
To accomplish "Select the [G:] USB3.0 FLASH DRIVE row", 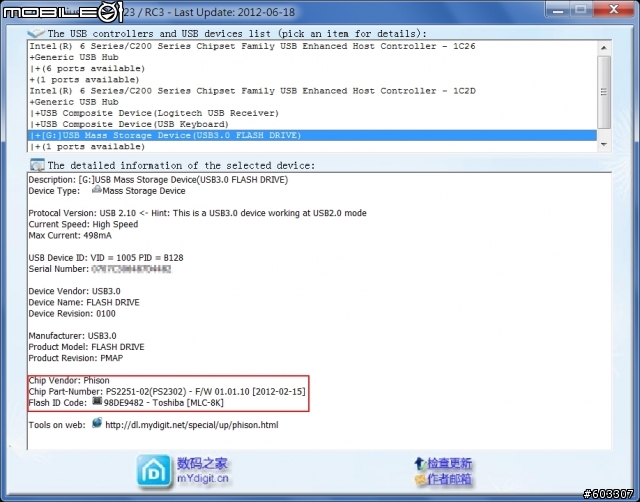I will [312, 135].
